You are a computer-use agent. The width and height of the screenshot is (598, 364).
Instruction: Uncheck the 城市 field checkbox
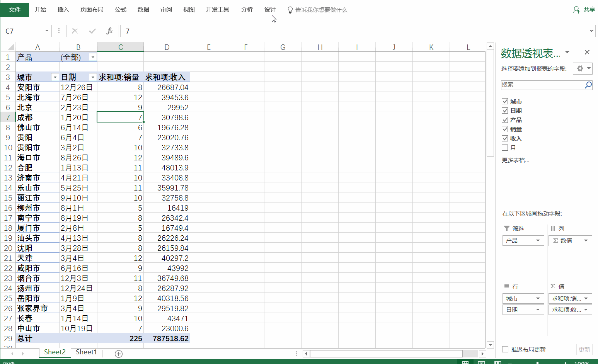coord(505,101)
